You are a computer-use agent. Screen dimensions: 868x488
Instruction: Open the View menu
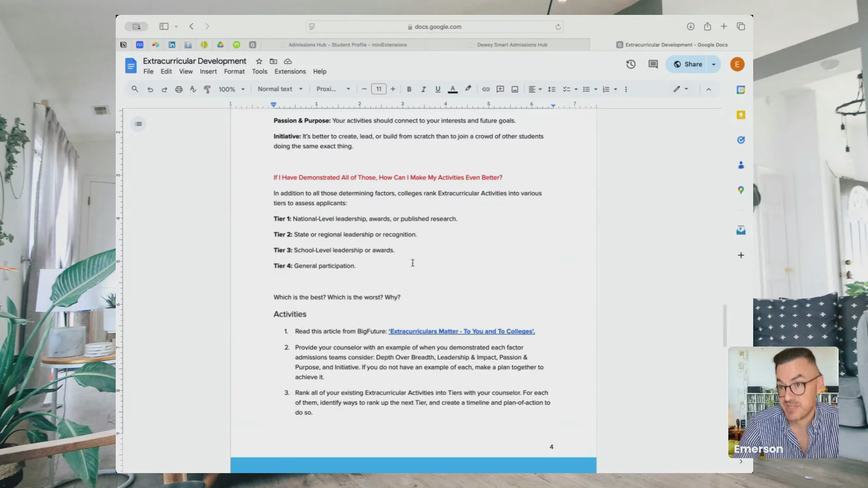(x=186, y=71)
